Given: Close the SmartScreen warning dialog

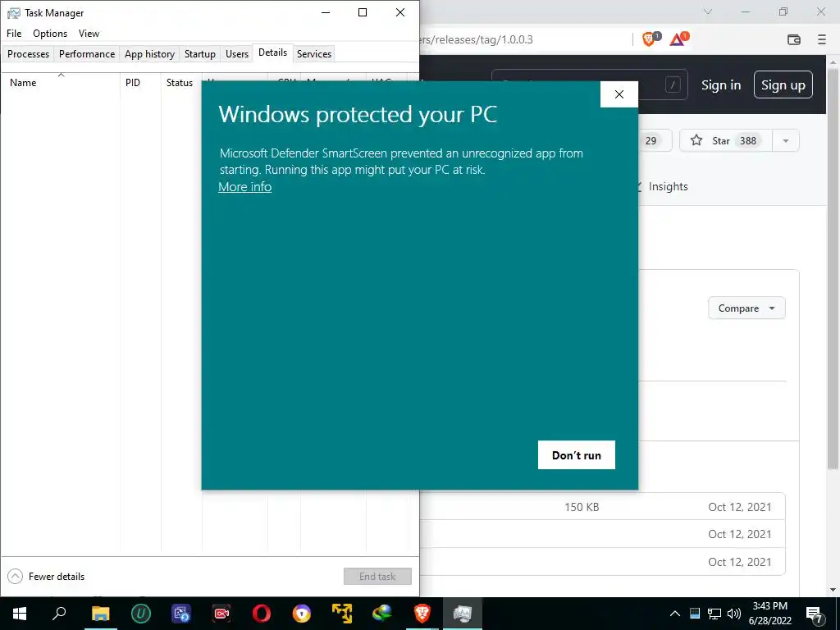Looking at the screenshot, I should [619, 94].
